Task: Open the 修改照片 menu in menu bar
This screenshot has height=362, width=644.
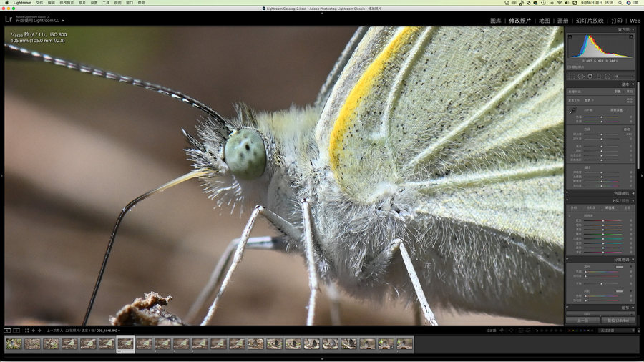Action: click(66, 3)
